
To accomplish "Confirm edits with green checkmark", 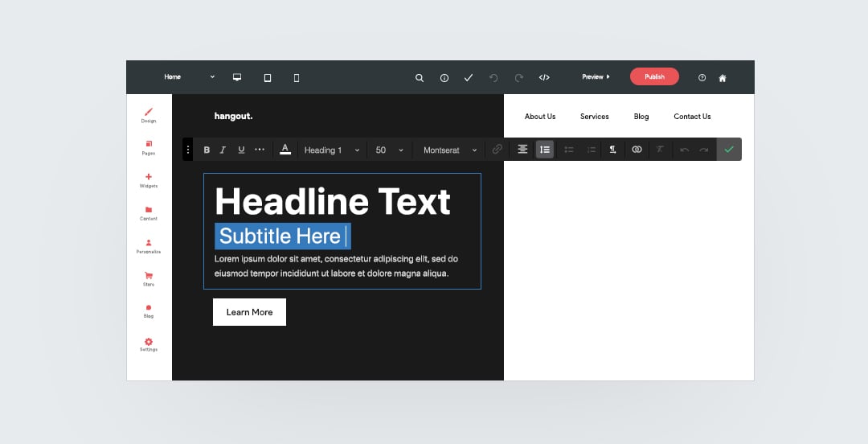I will (x=729, y=150).
